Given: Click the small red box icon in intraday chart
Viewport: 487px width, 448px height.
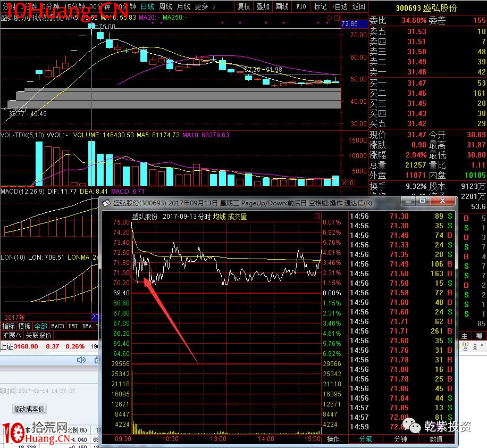Looking at the screenshot, I should [317, 216].
